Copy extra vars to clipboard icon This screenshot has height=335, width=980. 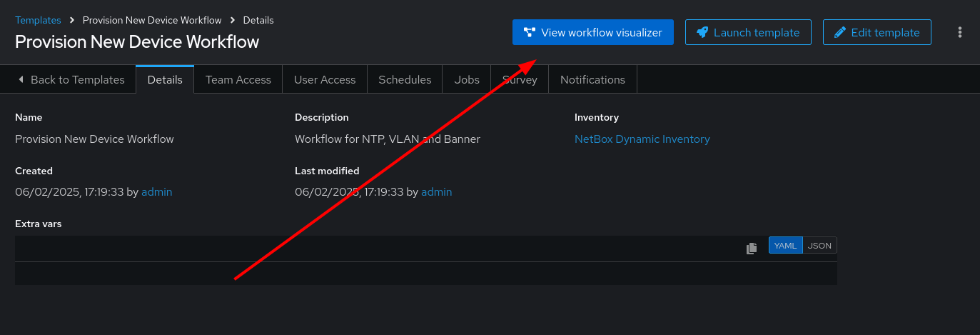[752, 249]
